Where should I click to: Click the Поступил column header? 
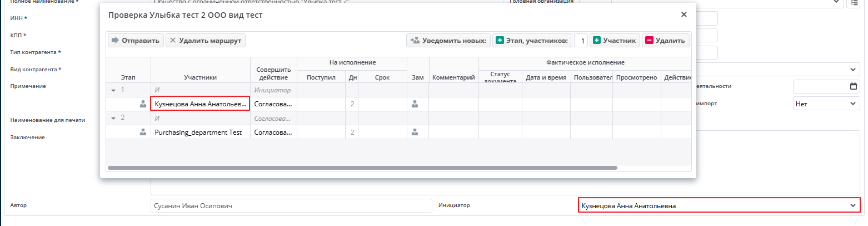[321, 77]
